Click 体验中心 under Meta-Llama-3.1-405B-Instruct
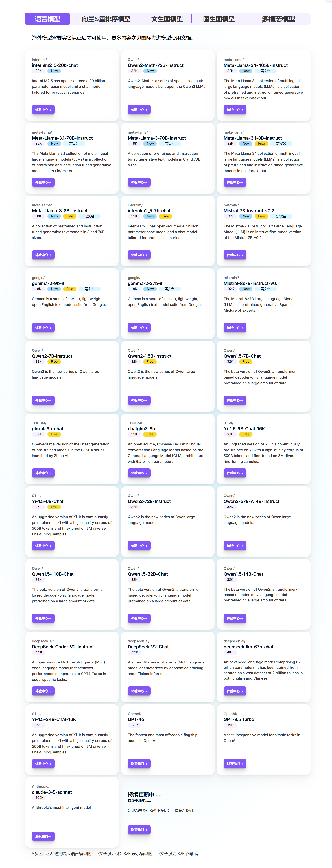The height and width of the screenshot is (868, 332). point(235,109)
